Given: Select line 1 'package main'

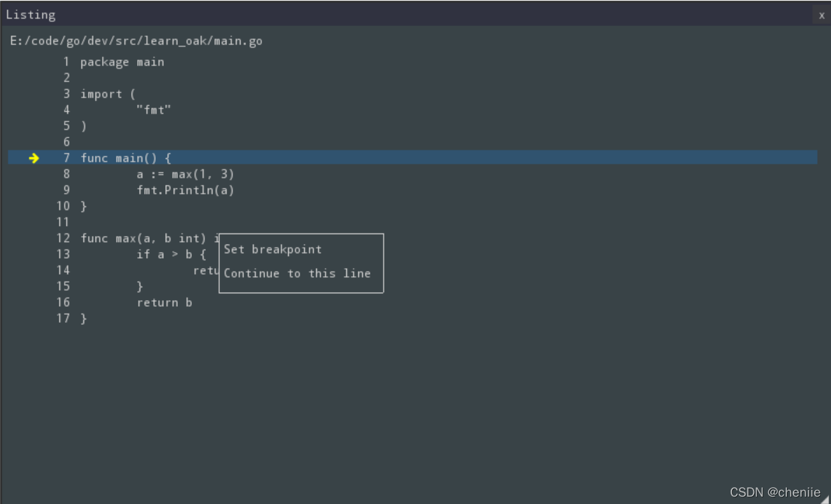Looking at the screenshot, I should (x=122, y=62).
